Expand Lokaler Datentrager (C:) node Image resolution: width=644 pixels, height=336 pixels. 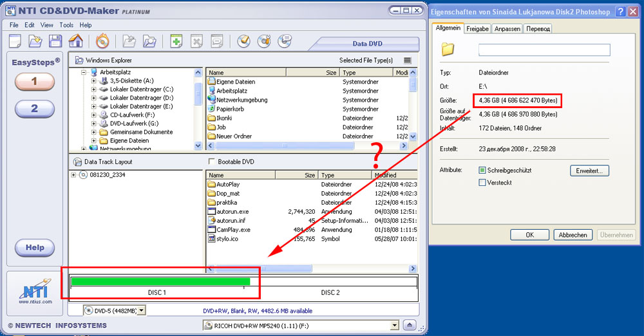pos(93,89)
